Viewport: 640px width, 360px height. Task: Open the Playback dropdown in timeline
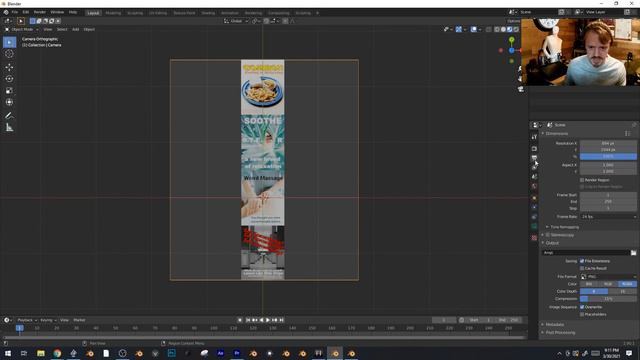[x=27, y=320]
